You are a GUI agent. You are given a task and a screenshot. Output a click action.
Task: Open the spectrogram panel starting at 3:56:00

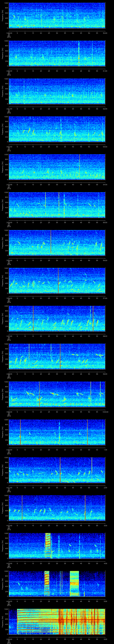(x=57, y=280)
